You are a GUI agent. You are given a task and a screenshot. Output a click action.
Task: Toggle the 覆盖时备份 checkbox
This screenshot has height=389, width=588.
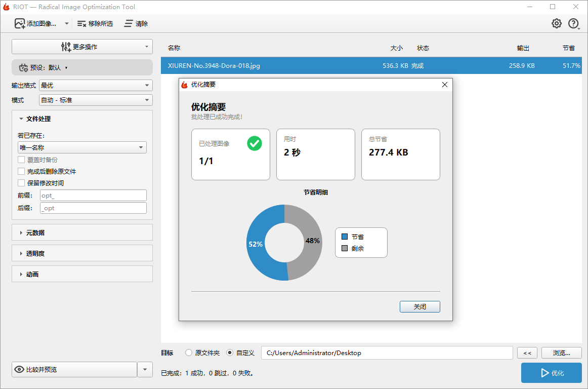pyautogui.click(x=21, y=160)
